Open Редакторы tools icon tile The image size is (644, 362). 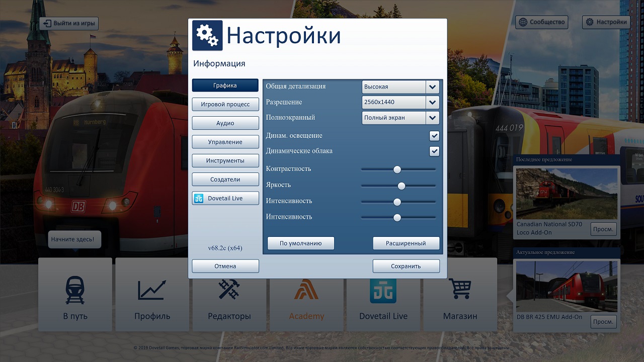[229, 290]
